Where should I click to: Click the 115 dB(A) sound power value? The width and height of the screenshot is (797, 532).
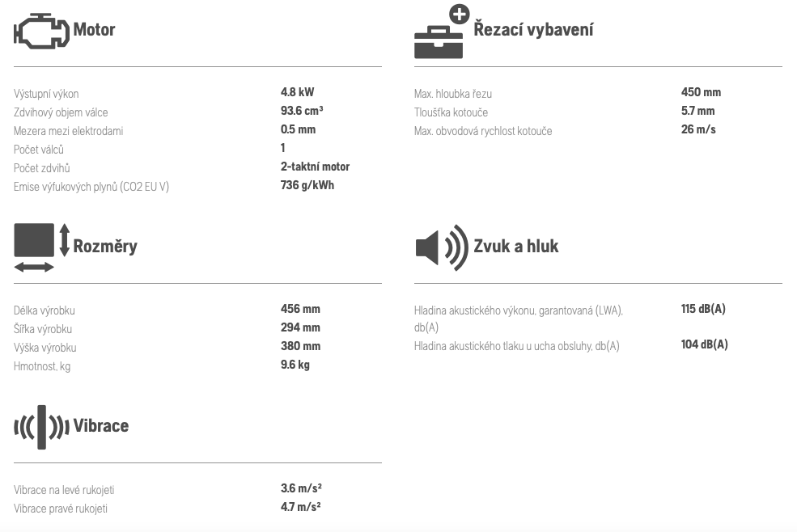(x=703, y=309)
